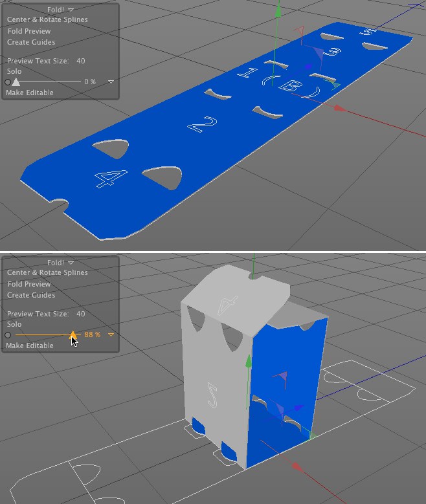Select Create Guides in the 0 % panel
This screenshot has width=426, height=504.
click(x=31, y=42)
